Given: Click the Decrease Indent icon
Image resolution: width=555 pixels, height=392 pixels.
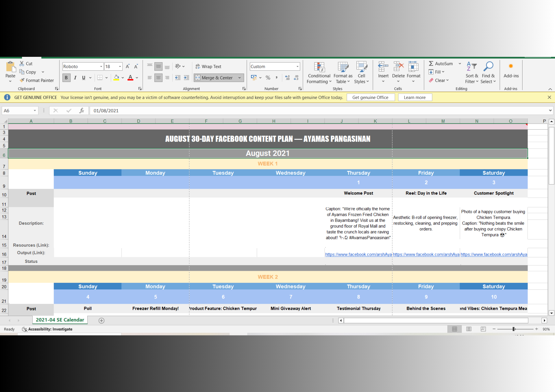Looking at the screenshot, I should pos(178,78).
